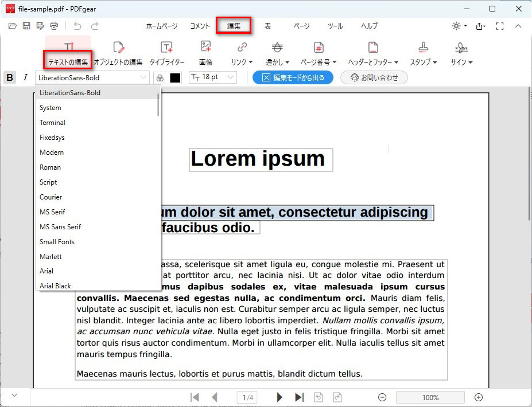Zoom in with the plus icon
Image resolution: width=532 pixels, height=407 pixels.
tap(479, 397)
